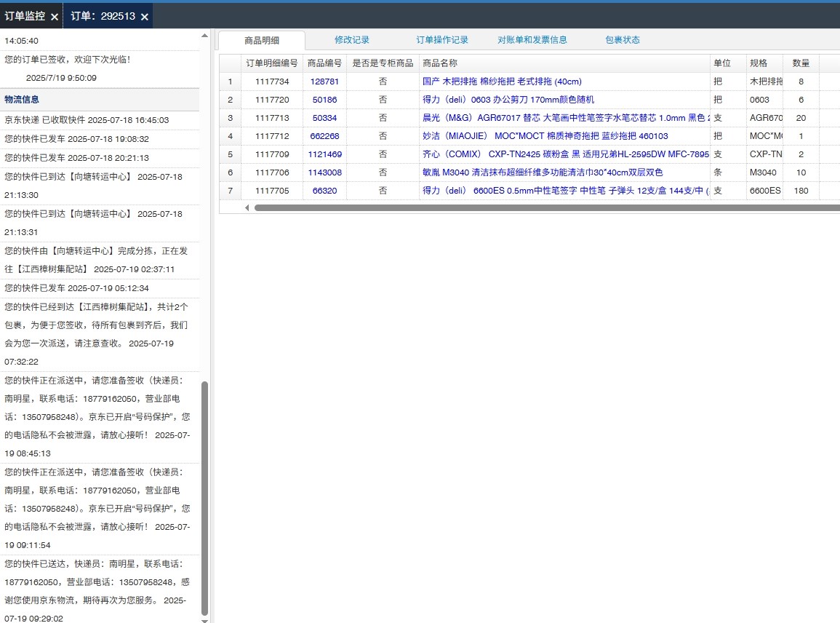Select order detail number 1117705
The height and width of the screenshot is (623, 840).
272,191
